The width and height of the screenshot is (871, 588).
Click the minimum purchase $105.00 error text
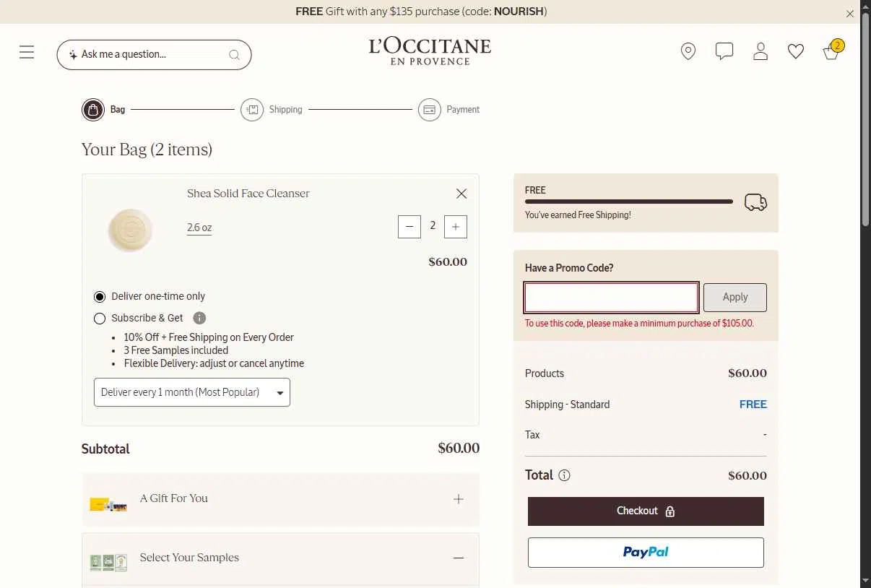click(x=639, y=324)
